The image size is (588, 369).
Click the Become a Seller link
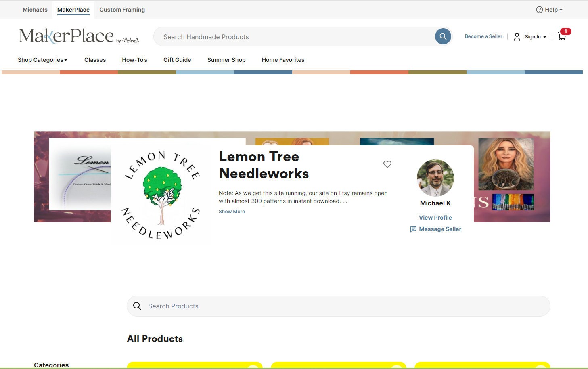(483, 36)
